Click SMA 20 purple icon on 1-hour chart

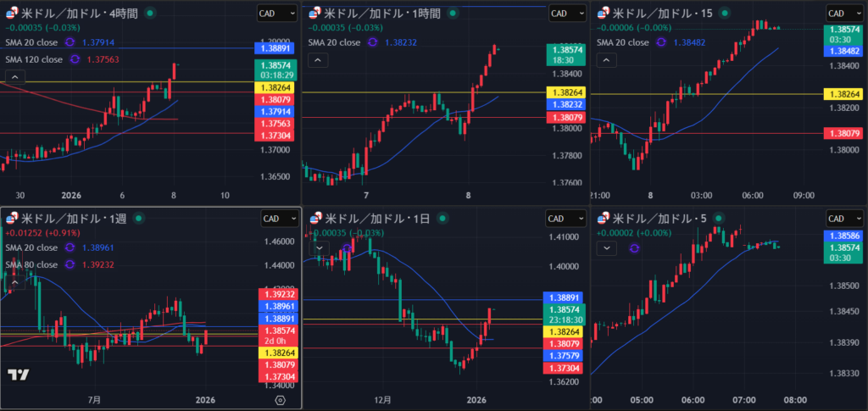(372, 42)
